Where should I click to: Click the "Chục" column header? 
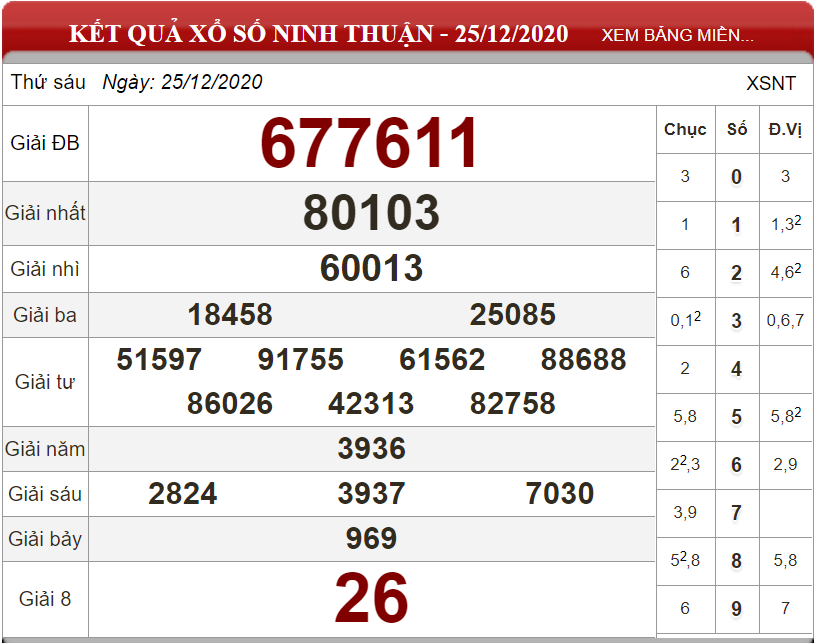(685, 129)
